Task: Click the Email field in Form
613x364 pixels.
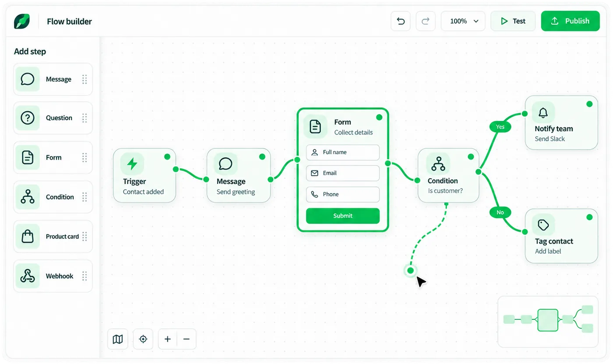Action: click(x=343, y=173)
